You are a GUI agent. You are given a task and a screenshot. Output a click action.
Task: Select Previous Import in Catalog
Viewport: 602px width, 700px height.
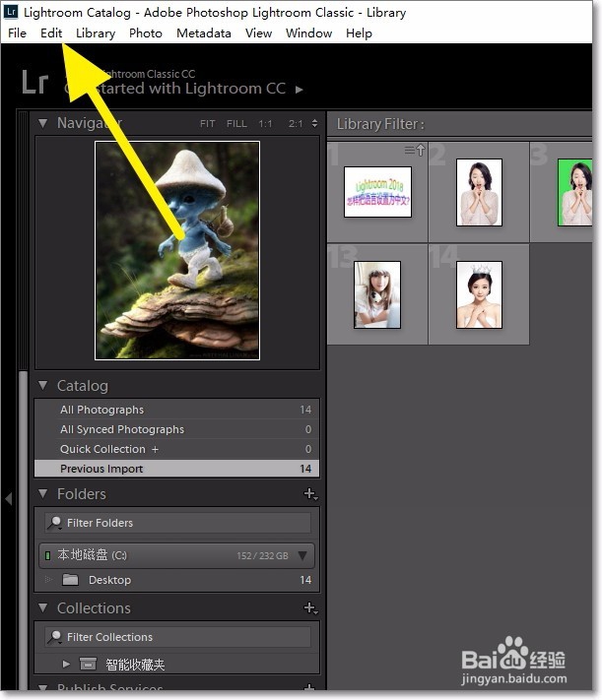(177, 469)
